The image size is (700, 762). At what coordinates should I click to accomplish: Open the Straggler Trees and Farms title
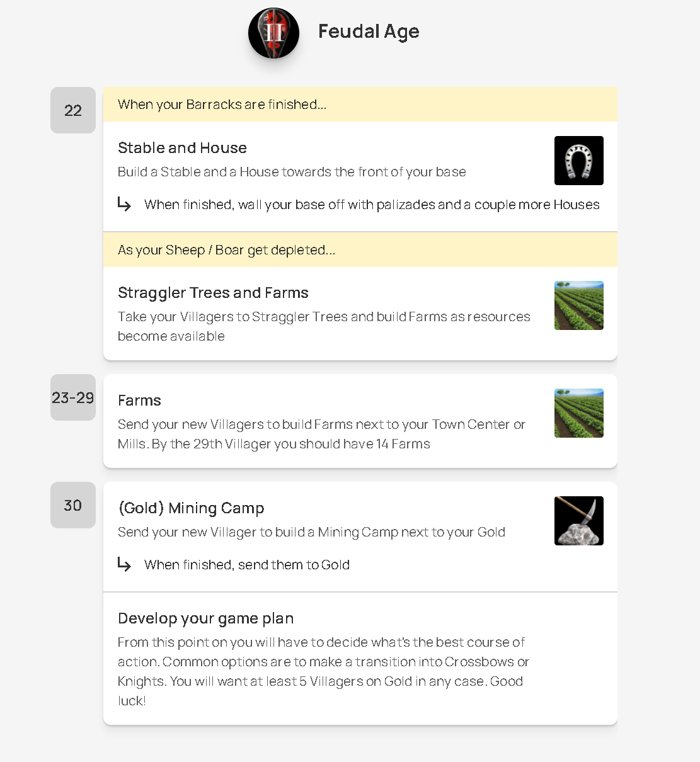coord(213,293)
